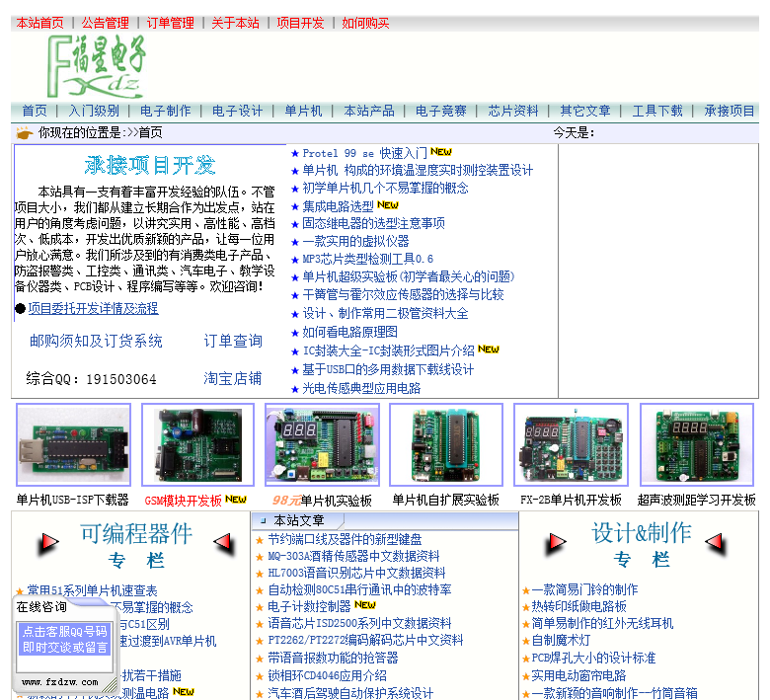Screen dimensions: 770x700
Task: Open article Protel 99 se 快速入门
Action: pos(364,153)
